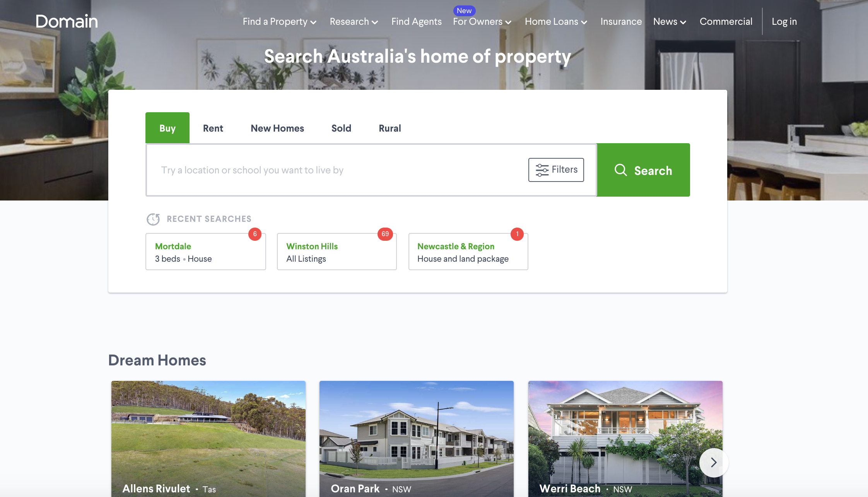Click the recent searches clock icon
The width and height of the screenshot is (868, 497).
[x=153, y=219]
